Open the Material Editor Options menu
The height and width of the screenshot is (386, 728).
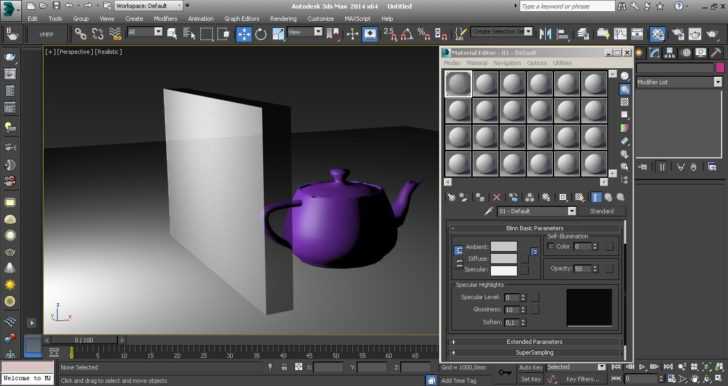point(537,63)
